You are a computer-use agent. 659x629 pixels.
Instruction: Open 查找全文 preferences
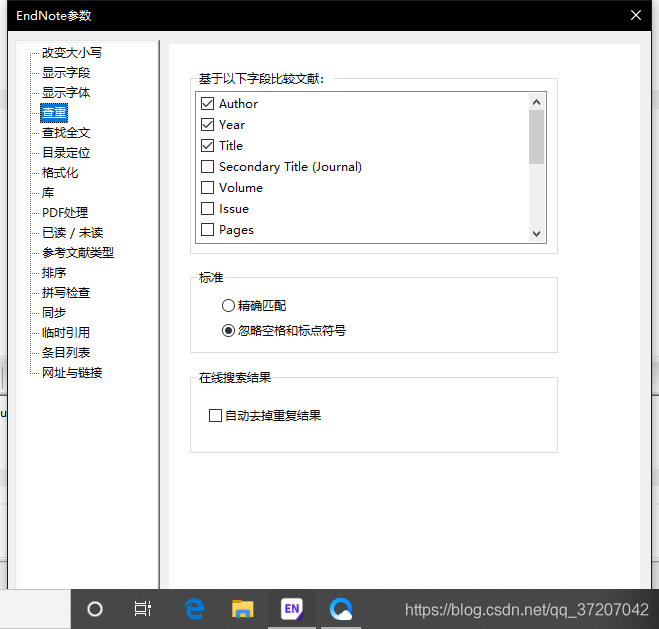66,133
